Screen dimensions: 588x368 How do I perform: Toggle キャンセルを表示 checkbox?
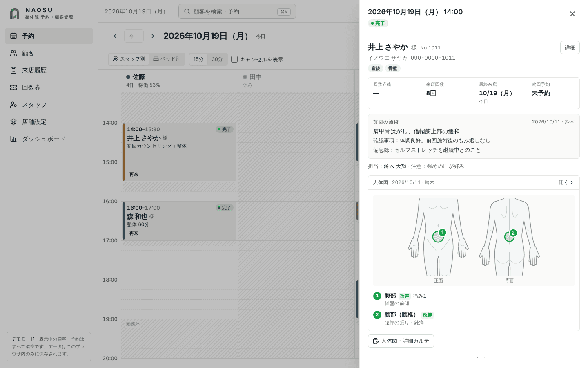234,59
